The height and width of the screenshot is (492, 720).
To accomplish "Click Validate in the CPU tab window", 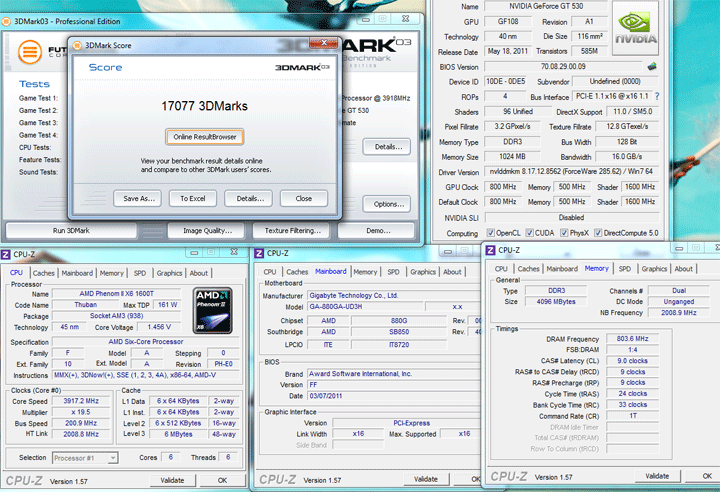I will (x=173, y=480).
